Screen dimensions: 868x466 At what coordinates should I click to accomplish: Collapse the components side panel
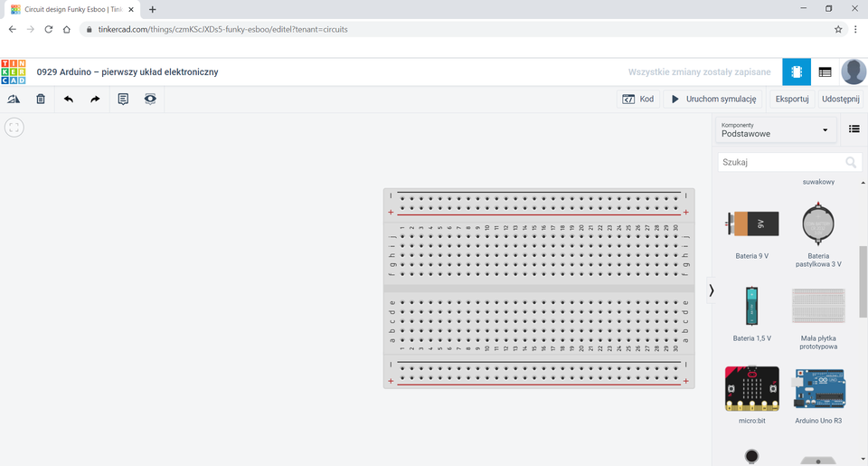(x=712, y=290)
